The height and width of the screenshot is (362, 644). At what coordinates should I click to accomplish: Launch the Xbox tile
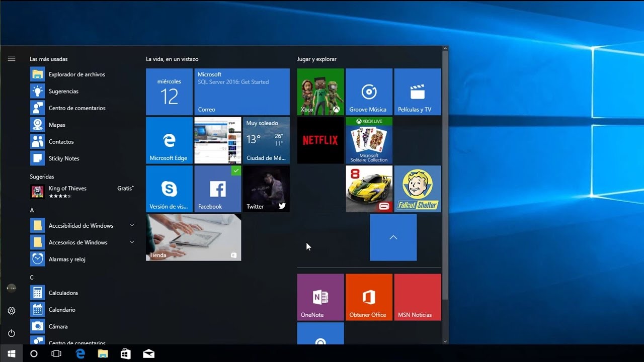[x=320, y=92]
